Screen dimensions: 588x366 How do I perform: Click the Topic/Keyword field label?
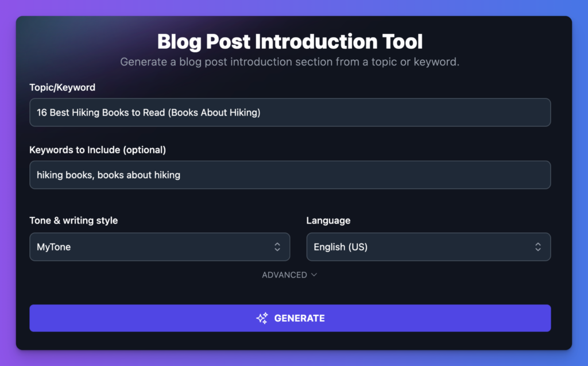[63, 87]
